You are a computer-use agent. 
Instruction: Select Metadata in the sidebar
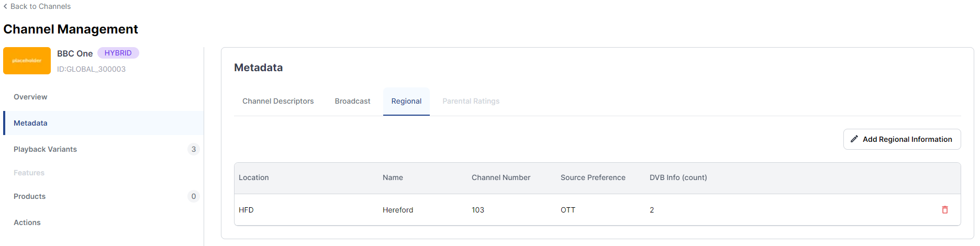(30, 123)
